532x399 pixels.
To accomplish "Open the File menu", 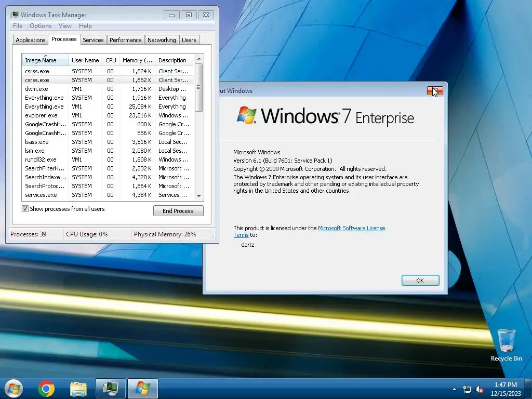I will 18,26.
